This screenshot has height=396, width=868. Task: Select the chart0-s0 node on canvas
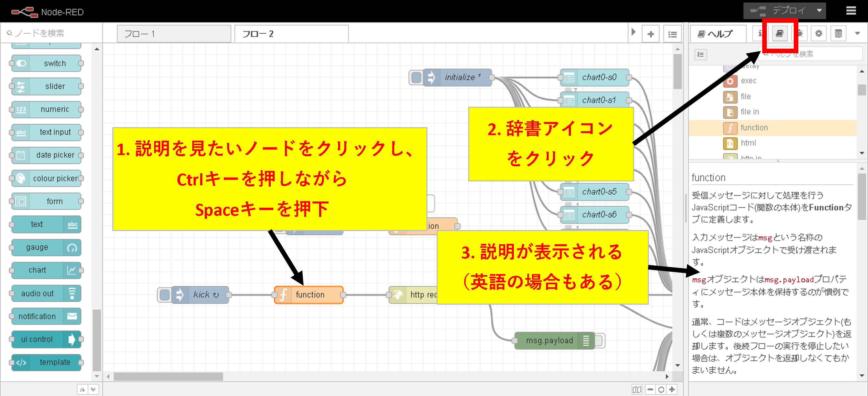coord(595,78)
